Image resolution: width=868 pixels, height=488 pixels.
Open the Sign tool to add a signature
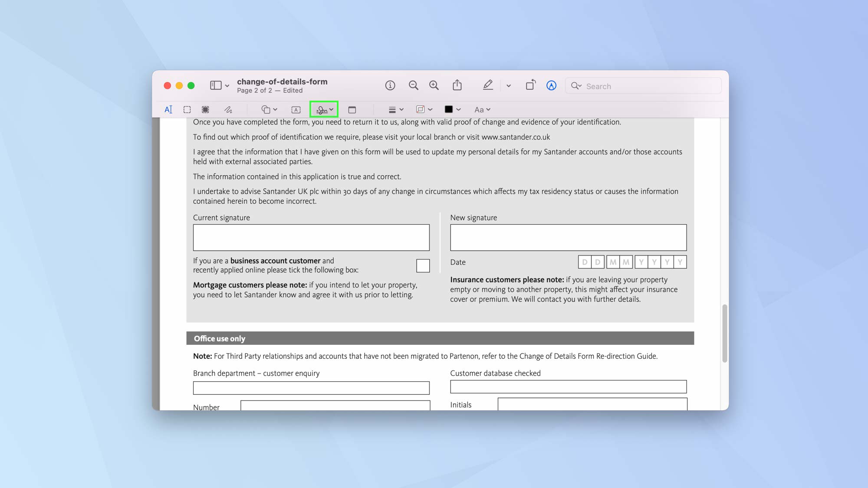click(323, 109)
